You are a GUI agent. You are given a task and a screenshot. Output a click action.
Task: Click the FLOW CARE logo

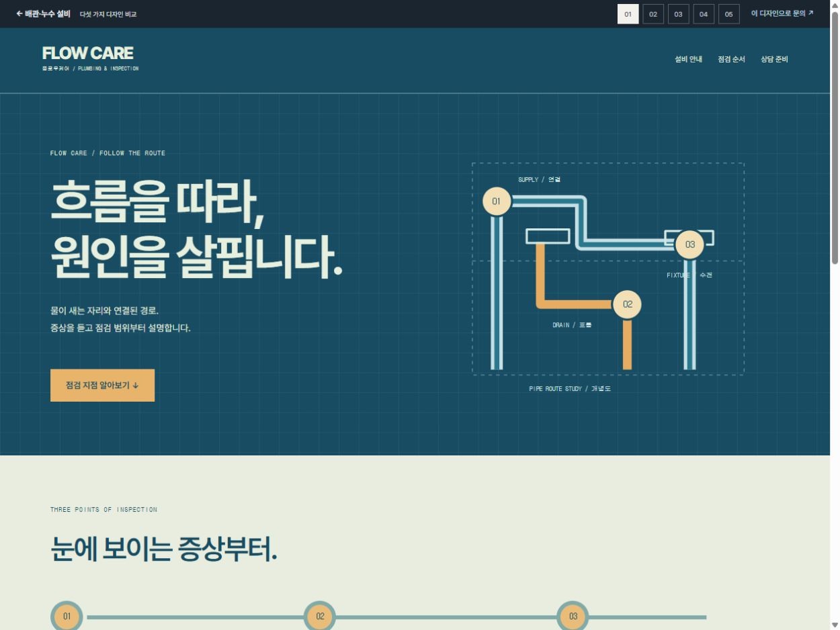coord(90,57)
